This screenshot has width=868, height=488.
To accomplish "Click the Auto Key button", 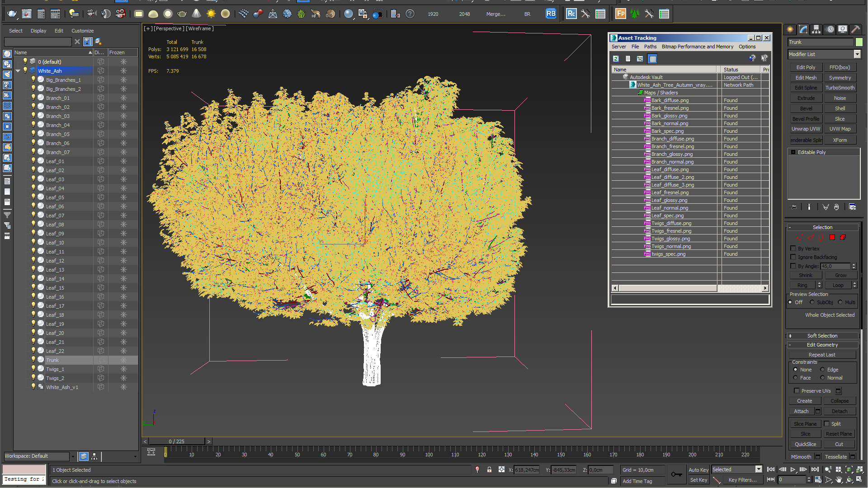I will (x=698, y=470).
